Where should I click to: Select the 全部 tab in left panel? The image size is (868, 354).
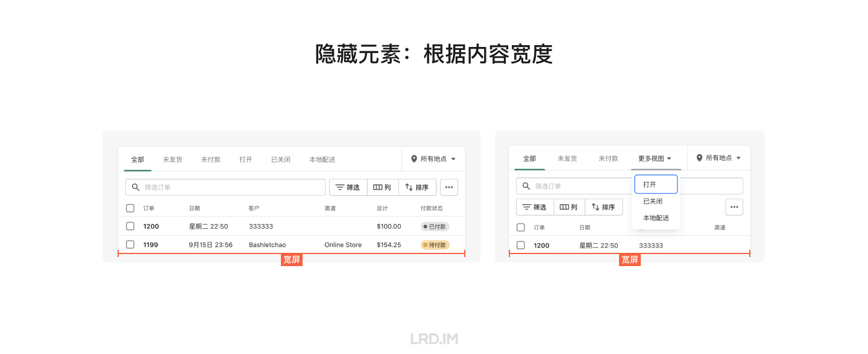pyautogui.click(x=137, y=160)
